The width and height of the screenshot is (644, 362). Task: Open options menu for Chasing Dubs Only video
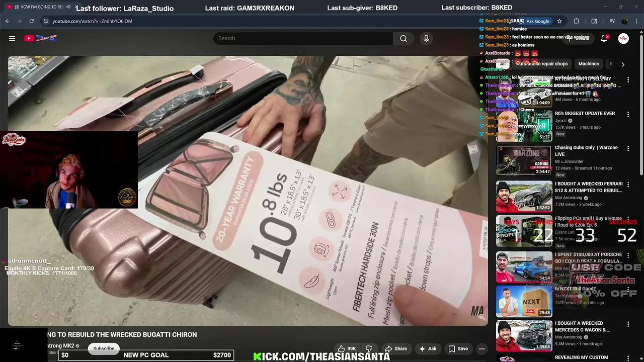click(628, 149)
